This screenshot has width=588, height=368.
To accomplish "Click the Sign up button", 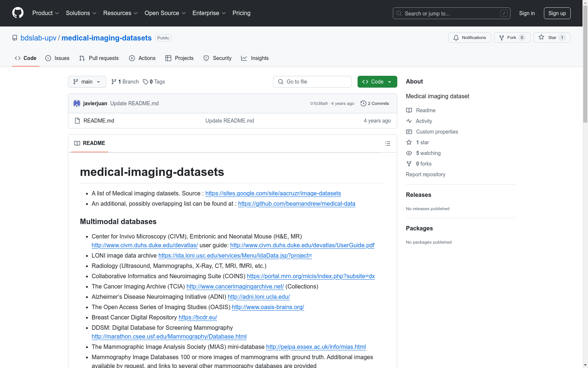I will click(557, 13).
